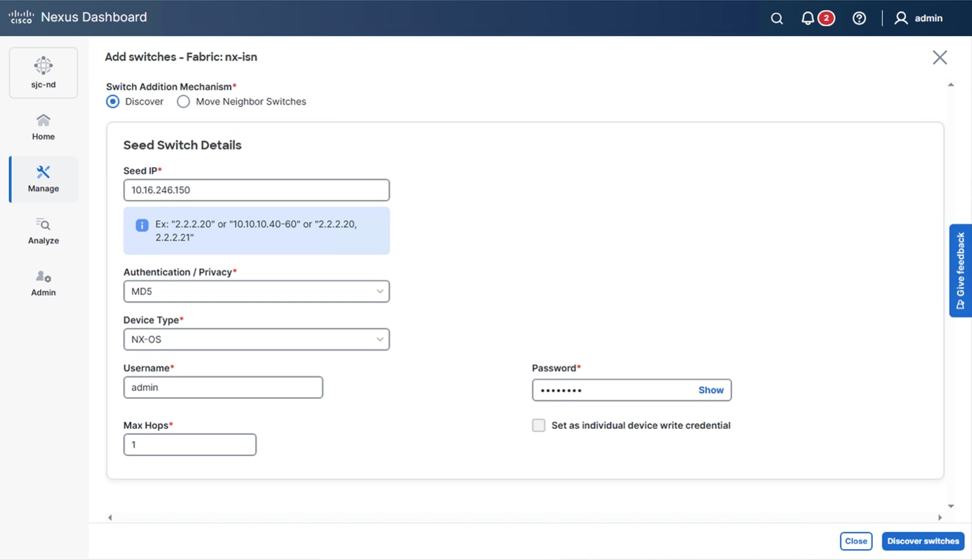The width and height of the screenshot is (972, 560).
Task: Click the info icon in example hint
Action: coord(142,225)
